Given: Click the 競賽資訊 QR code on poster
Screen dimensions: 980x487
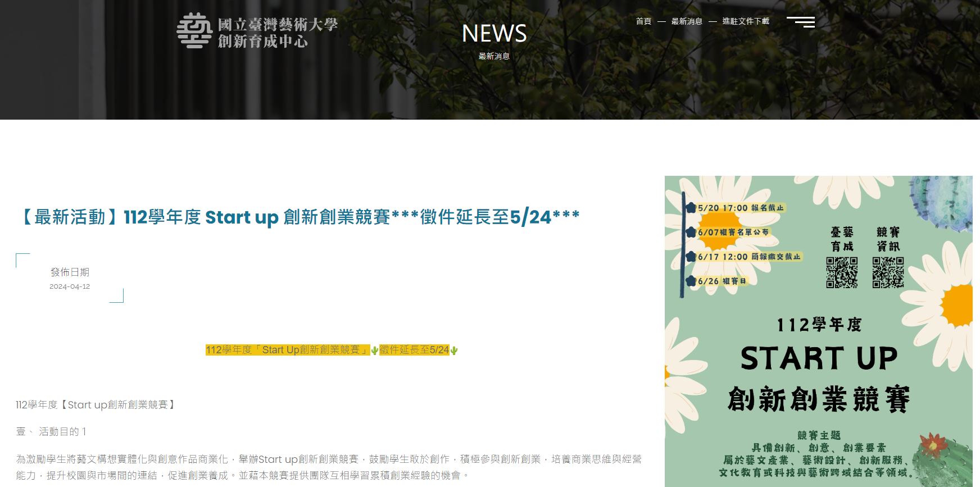Looking at the screenshot, I should [x=888, y=272].
